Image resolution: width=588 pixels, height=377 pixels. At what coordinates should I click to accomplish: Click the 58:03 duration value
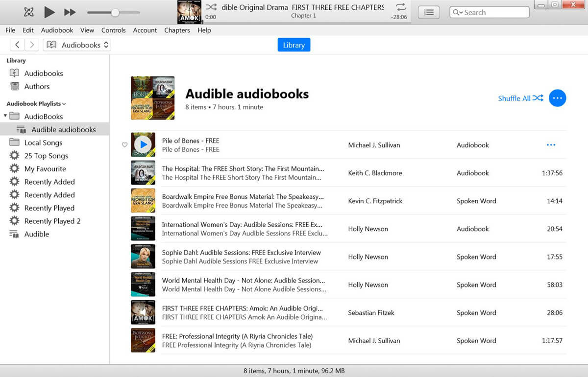pyautogui.click(x=555, y=284)
